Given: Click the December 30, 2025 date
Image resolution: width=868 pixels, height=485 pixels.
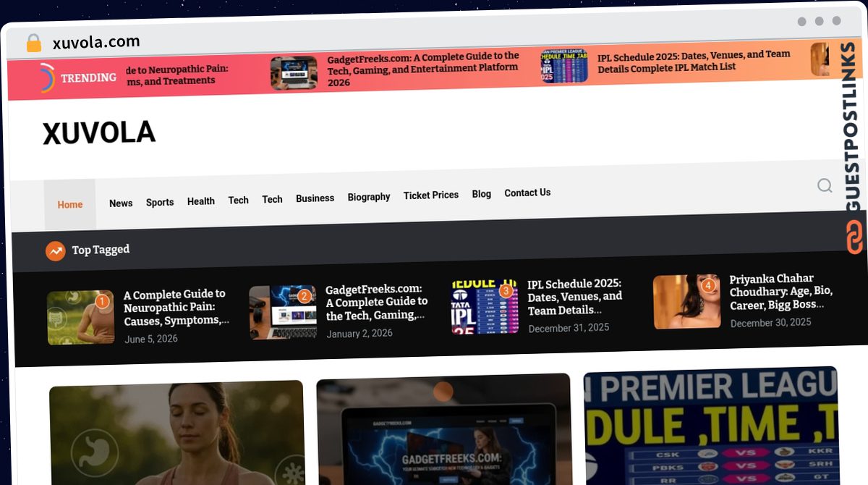Looking at the screenshot, I should (770, 323).
